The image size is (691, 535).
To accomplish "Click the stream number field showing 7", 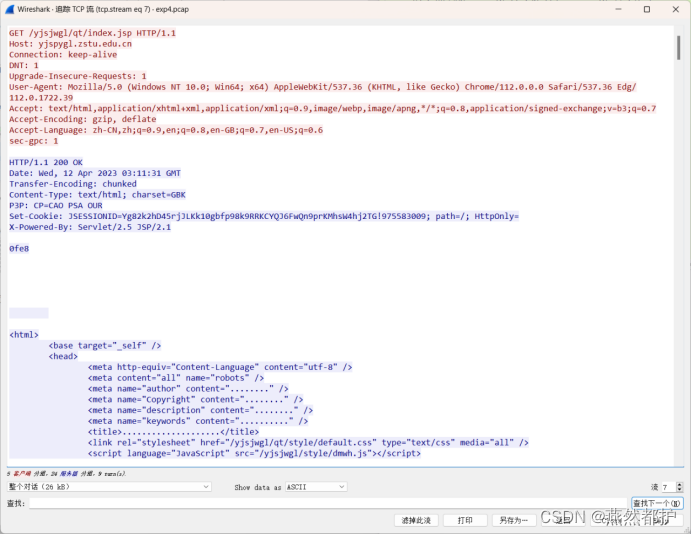I will click(x=669, y=487).
